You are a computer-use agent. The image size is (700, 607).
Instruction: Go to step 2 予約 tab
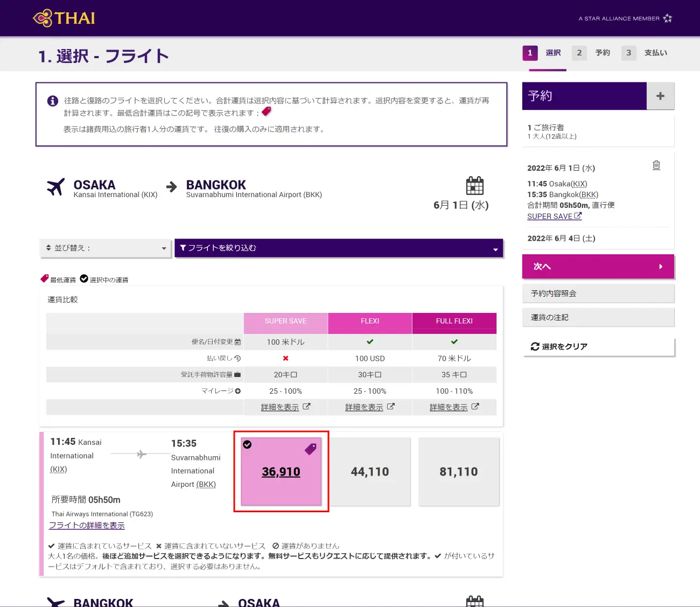point(591,53)
